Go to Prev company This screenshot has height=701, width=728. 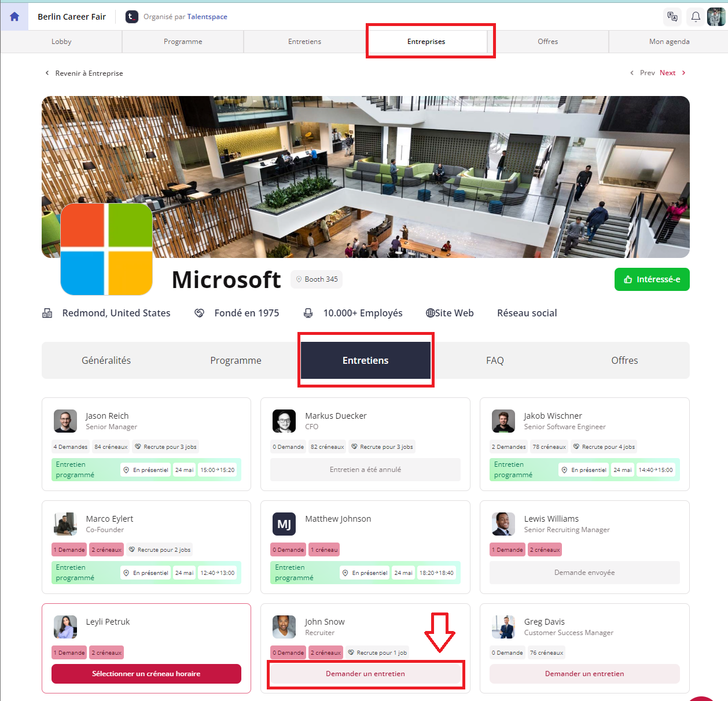click(643, 73)
